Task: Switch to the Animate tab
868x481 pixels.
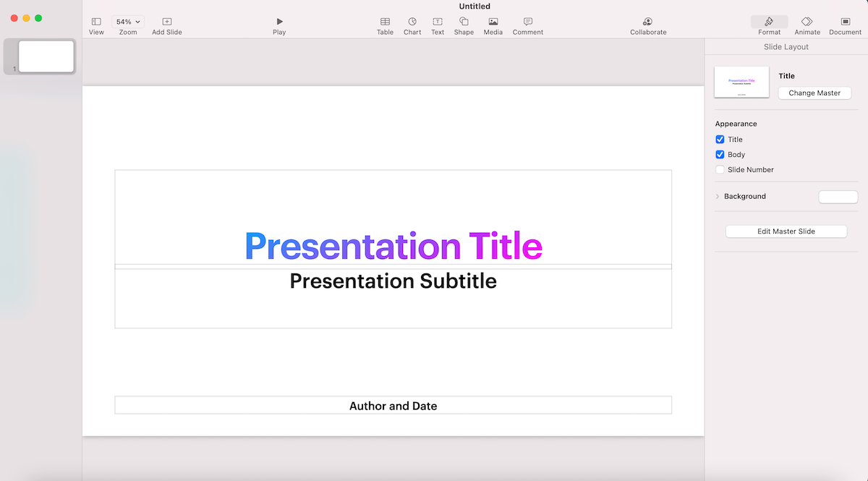Action: pyautogui.click(x=807, y=22)
